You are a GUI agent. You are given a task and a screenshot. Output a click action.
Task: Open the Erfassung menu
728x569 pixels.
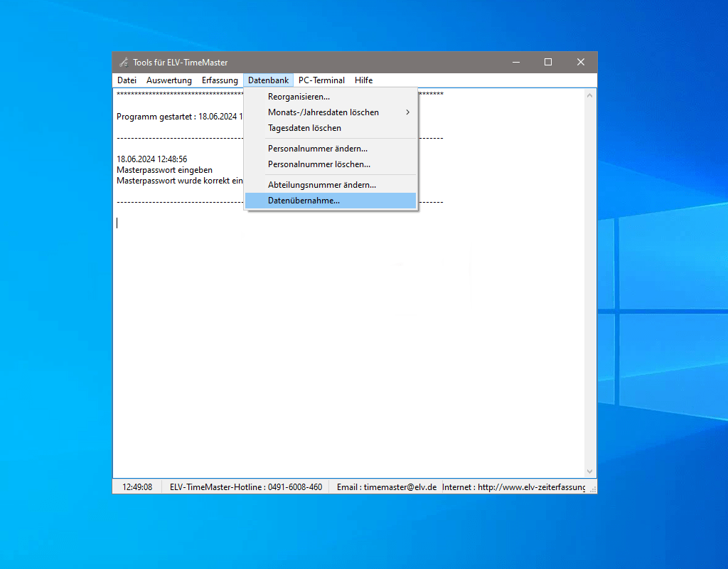(220, 80)
